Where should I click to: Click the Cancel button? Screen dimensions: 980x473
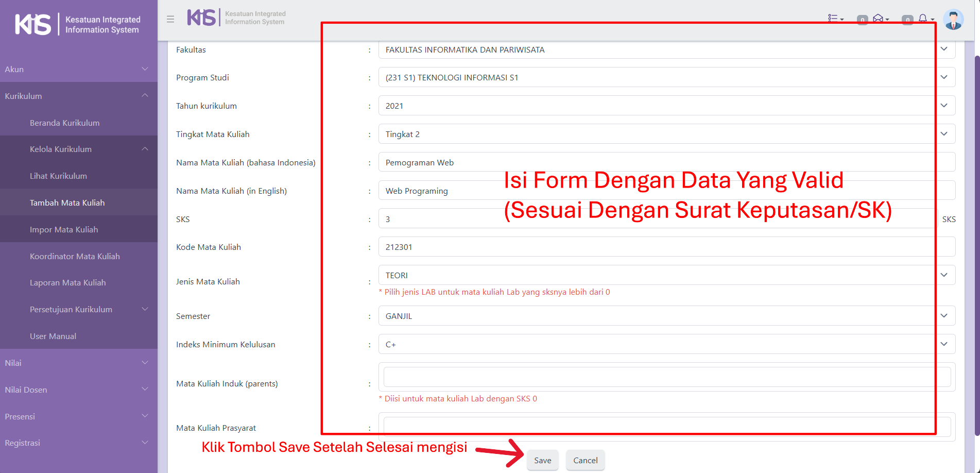pyautogui.click(x=585, y=460)
